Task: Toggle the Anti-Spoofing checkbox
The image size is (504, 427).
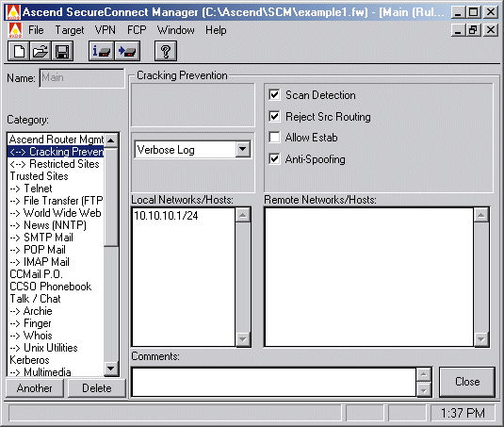Action: click(x=274, y=159)
